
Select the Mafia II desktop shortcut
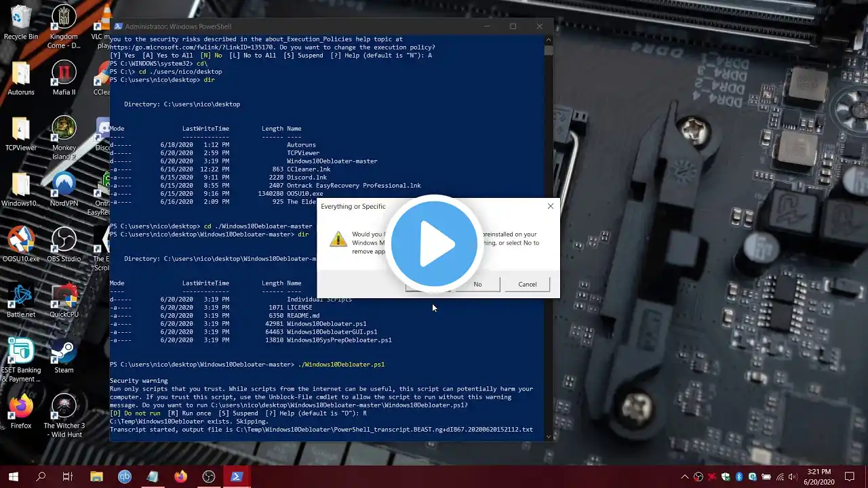tap(64, 79)
